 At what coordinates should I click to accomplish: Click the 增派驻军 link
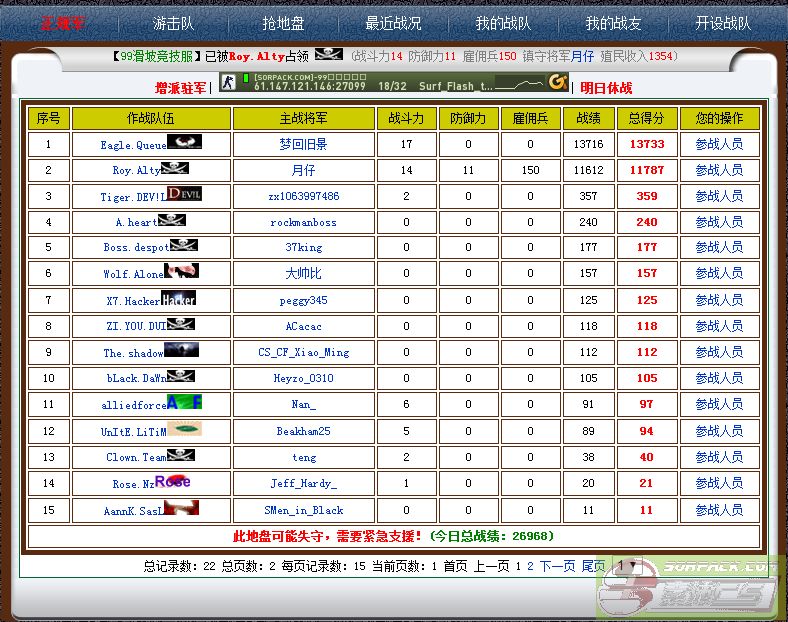click(180, 88)
